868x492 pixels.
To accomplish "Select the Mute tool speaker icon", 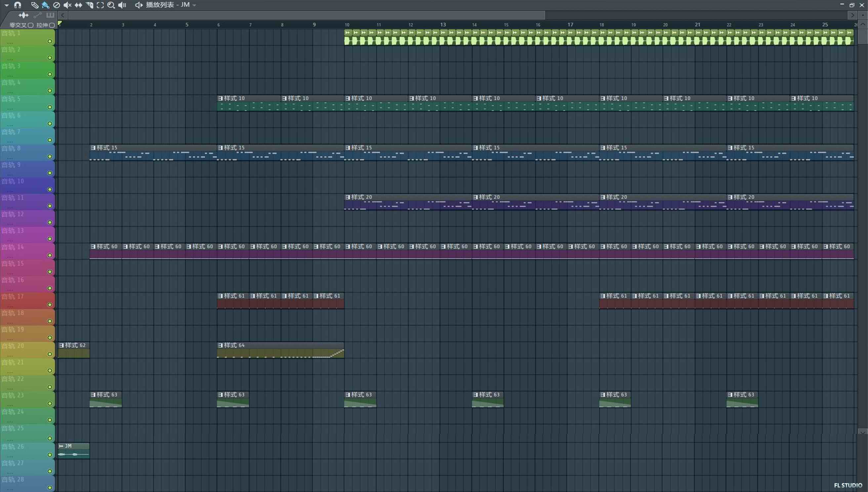I will pos(67,5).
